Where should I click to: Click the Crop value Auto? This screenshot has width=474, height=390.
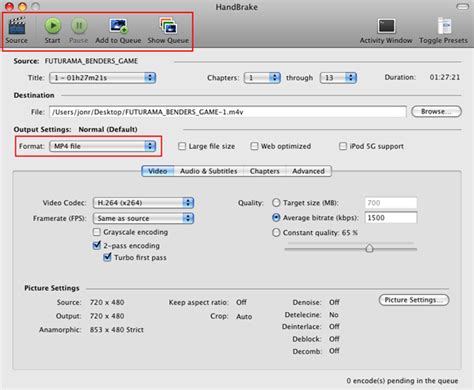point(244,317)
